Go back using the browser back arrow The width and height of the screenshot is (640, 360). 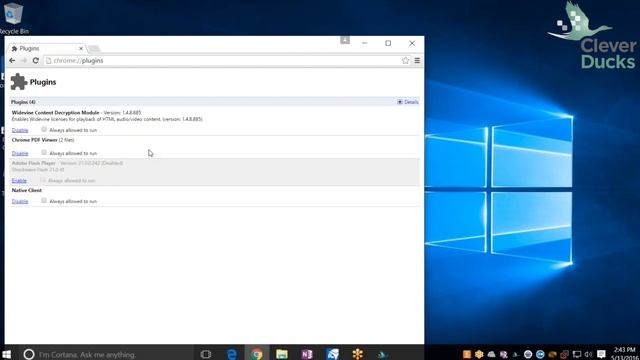[x=12, y=60]
